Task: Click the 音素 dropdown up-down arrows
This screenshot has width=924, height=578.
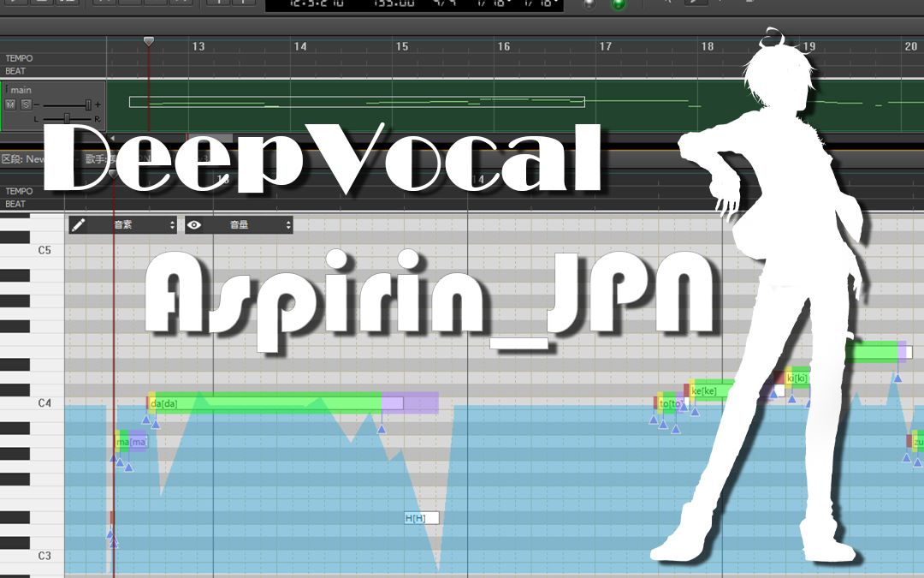Action: 172,224
